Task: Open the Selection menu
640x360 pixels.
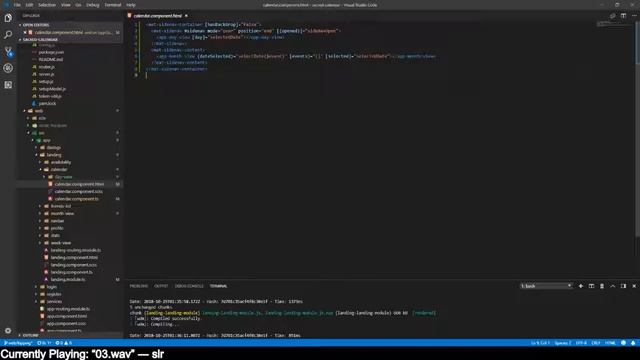Action: (x=47, y=5)
